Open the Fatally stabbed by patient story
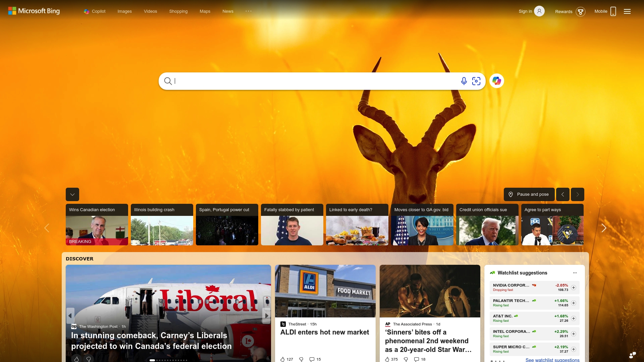The height and width of the screenshot is (362, 644). coord(292,225)
